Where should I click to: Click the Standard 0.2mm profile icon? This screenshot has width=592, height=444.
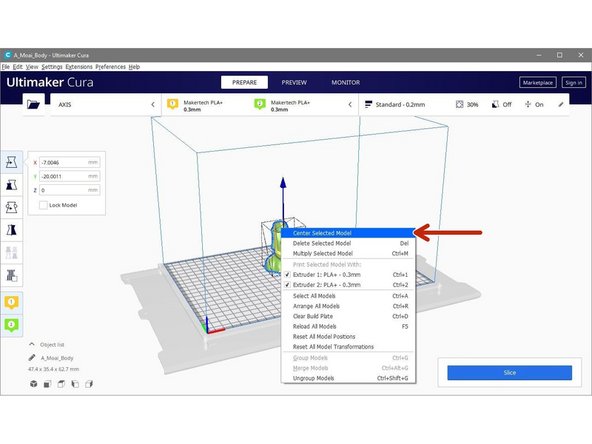pyautogui.click(x=368, y=105)
